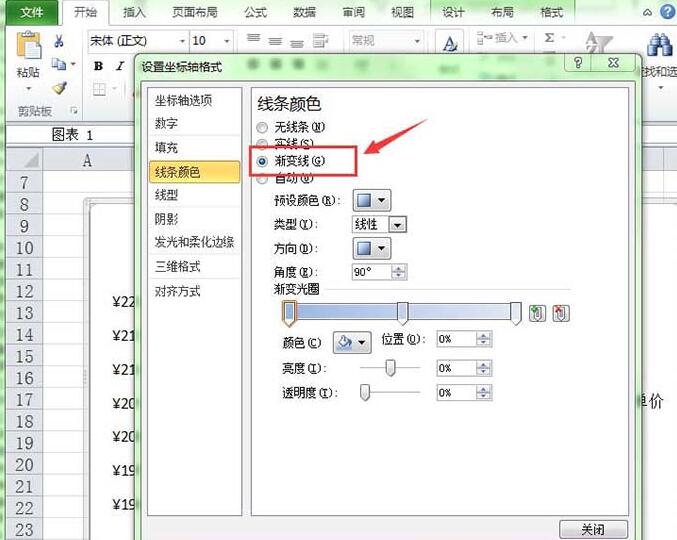Screen dimensions: 677x540
Task: Switch to the Formulas tab
Action: (x=256, y=12)
